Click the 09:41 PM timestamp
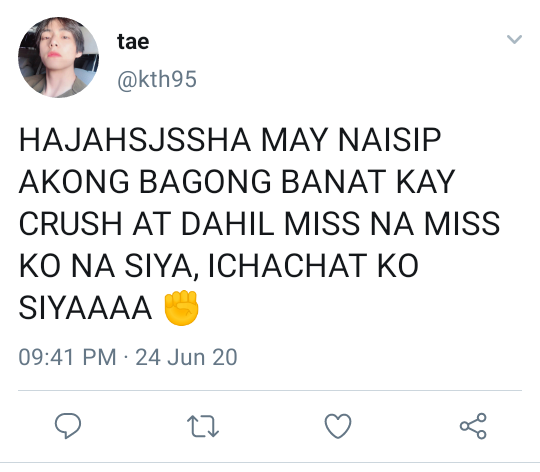The image size is (540, 472). tap(67, 357)
